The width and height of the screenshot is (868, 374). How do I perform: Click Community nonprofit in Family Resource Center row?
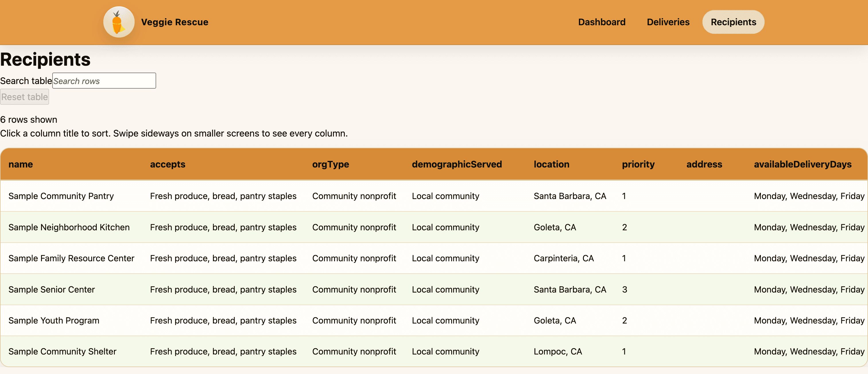[x=354, y=258]
